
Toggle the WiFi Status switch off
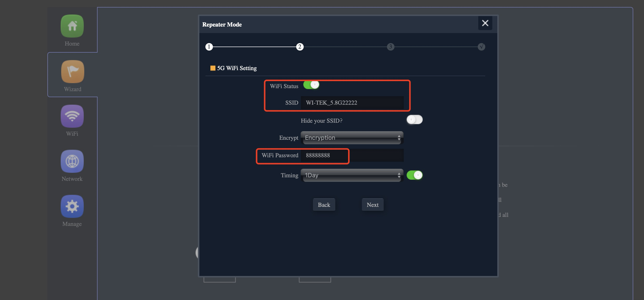[x=311, y=85]
